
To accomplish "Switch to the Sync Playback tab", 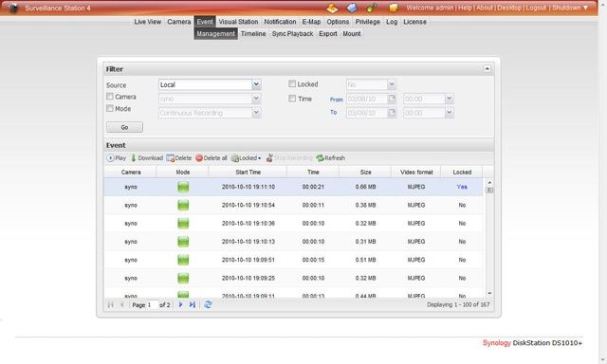I will coord(292,34).
